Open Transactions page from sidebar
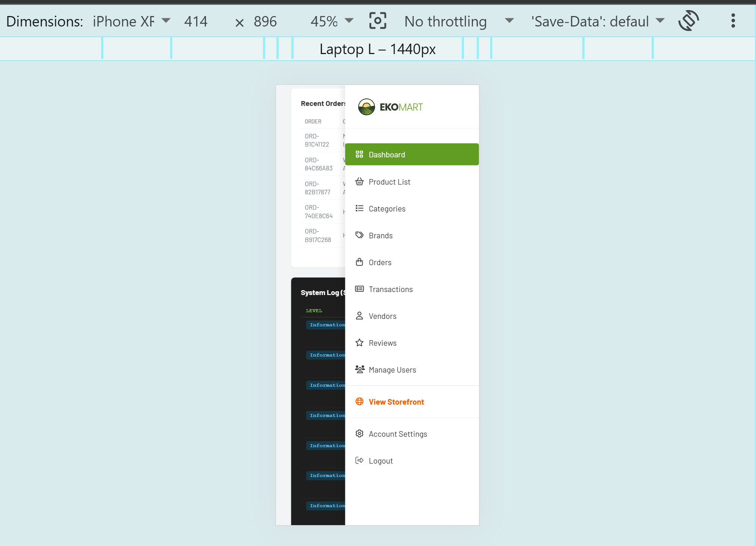This screenshot has width=756, height=546. point(412,289)
